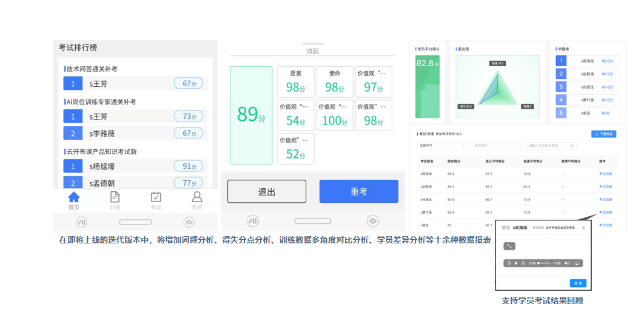Tap the home pill under the score phone

tap(313, 221)
